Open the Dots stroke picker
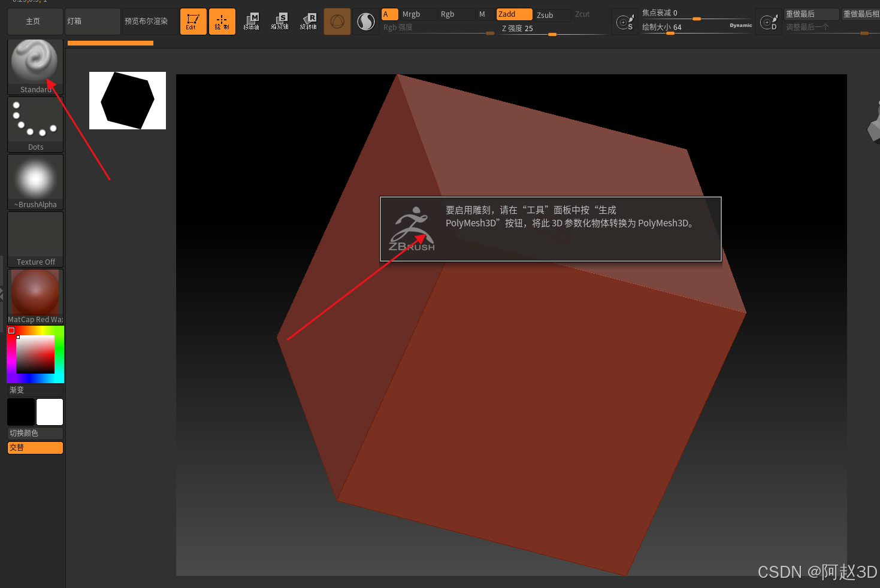The image size is (880, 588). point(35,125)
